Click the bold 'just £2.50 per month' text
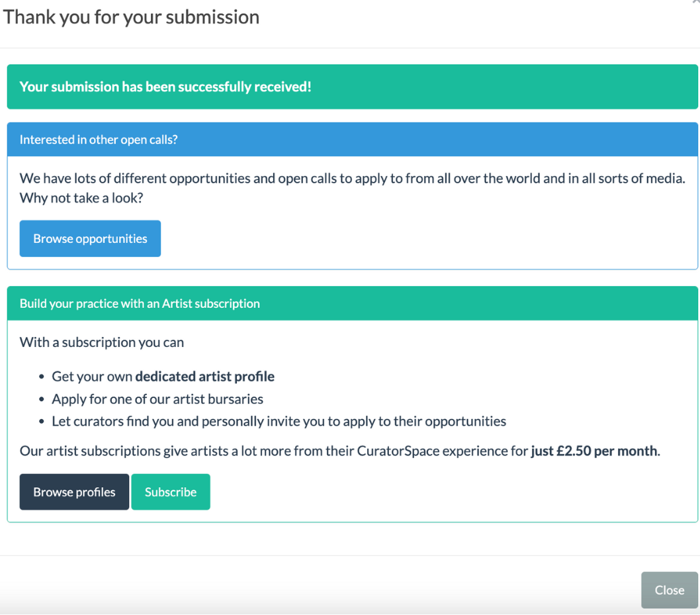Screen dimensions: 700x615 pos(594,451)
